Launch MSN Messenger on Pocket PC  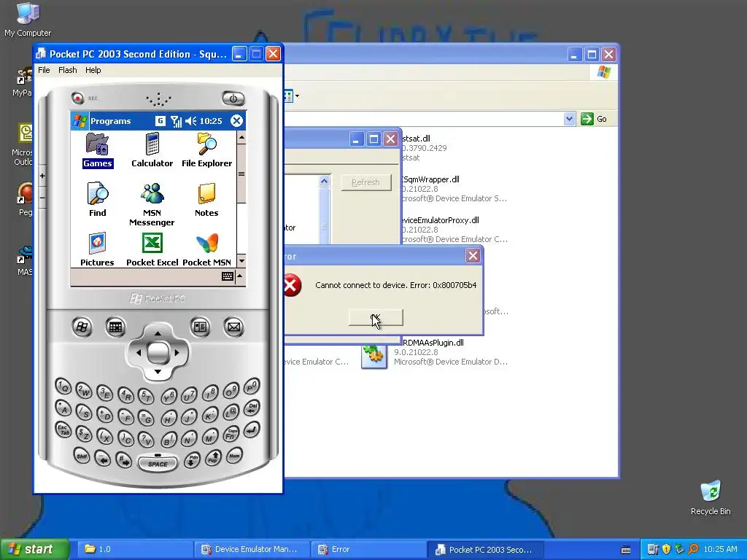pyautogui.click(x=152, y=204)
